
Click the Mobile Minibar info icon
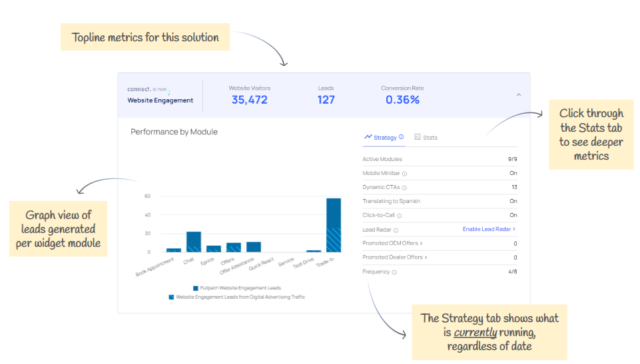405,174
